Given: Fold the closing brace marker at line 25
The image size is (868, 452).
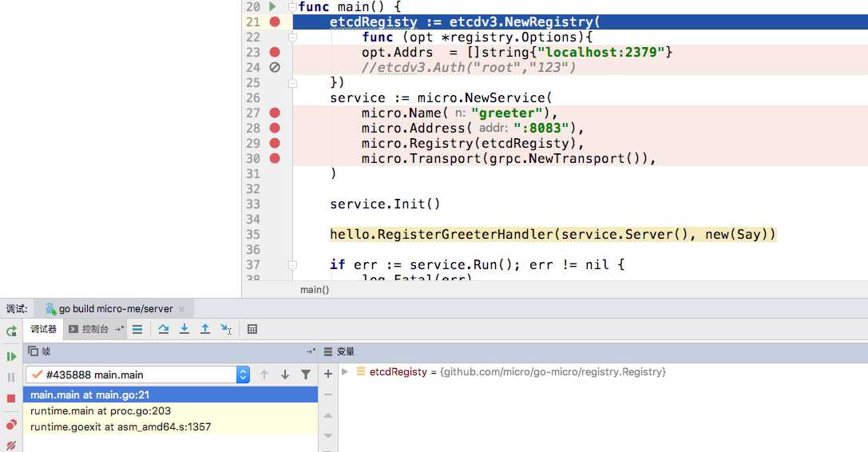Looking at the screenshot, I should (x=293, y=83).
